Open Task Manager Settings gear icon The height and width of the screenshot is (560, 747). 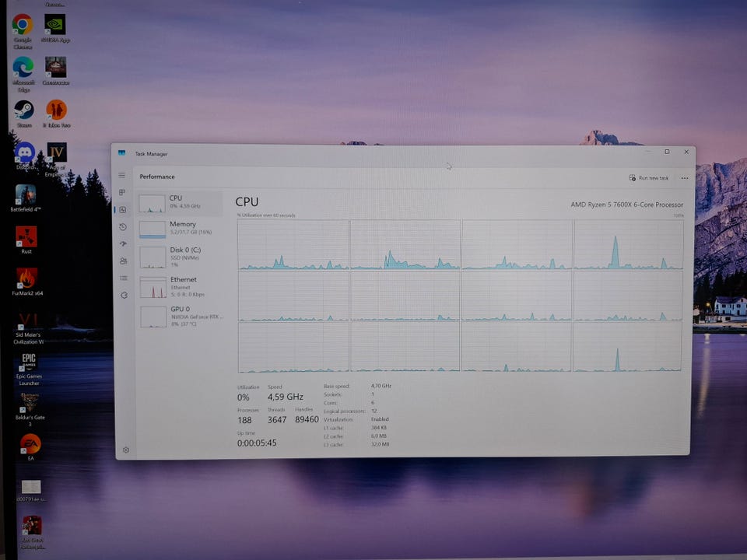pyautogui.click(x=126, y=450)
